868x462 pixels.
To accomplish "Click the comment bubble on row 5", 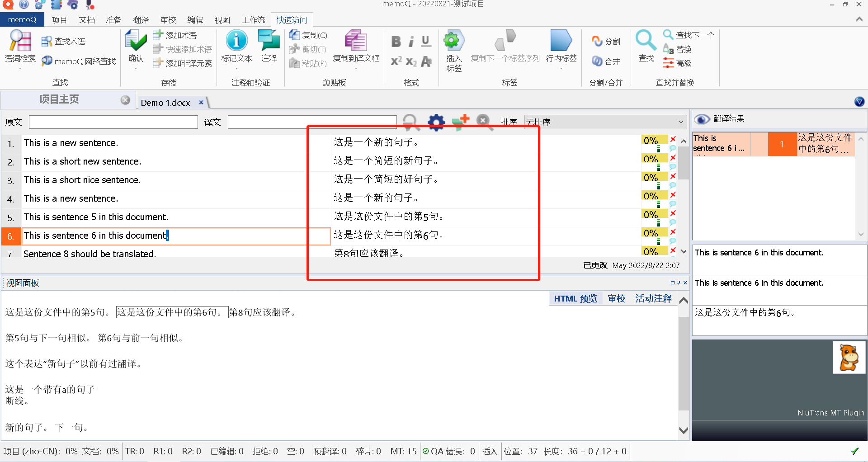I will [x=673, y=222].
